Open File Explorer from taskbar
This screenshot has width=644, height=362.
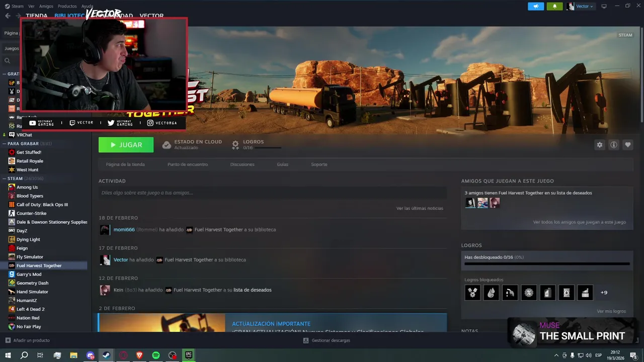[x=73, y=355]
